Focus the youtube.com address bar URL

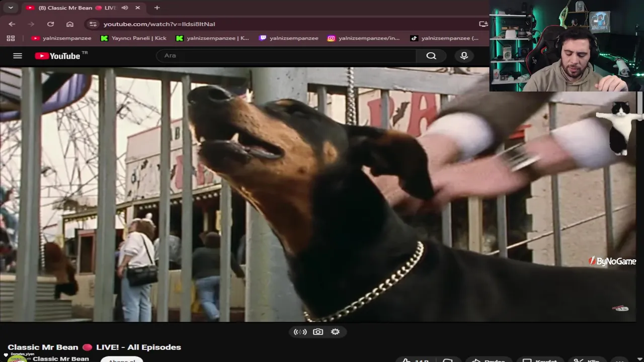pyautogui.click(x=159, y=24)
